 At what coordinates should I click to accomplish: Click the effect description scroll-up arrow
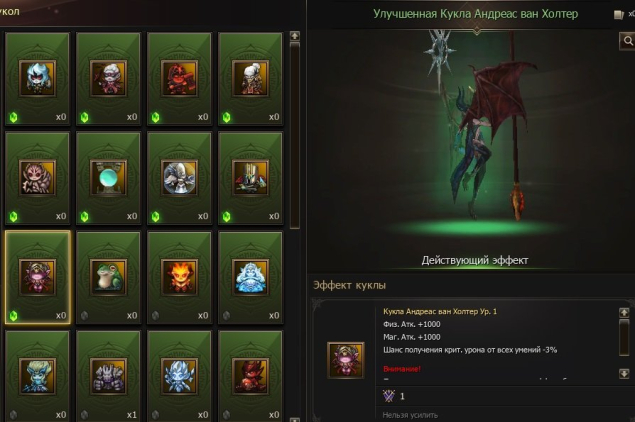point(624,313)
